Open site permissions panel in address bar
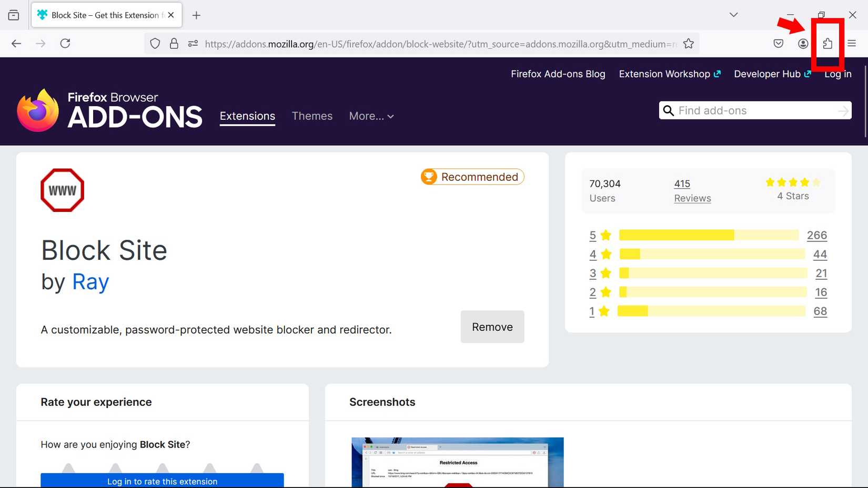The height and width of the screenshot is (488, 868). pos(193,44)
